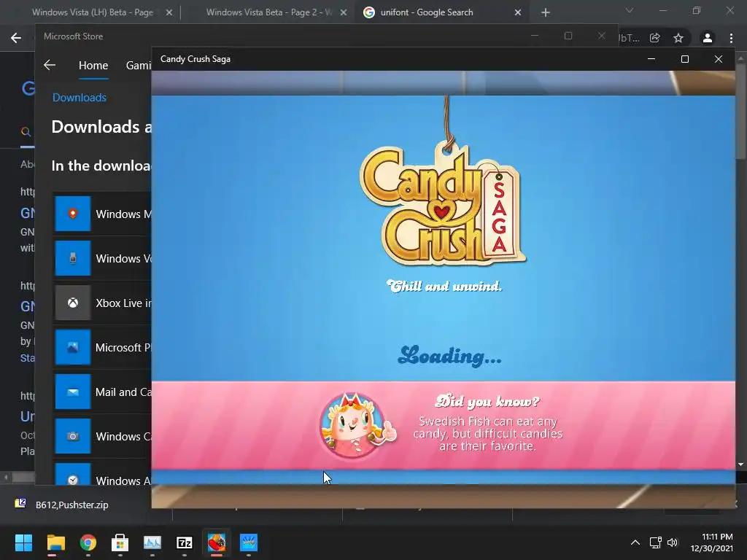Select Home tab in Microsoft Store

click(93, 65)
